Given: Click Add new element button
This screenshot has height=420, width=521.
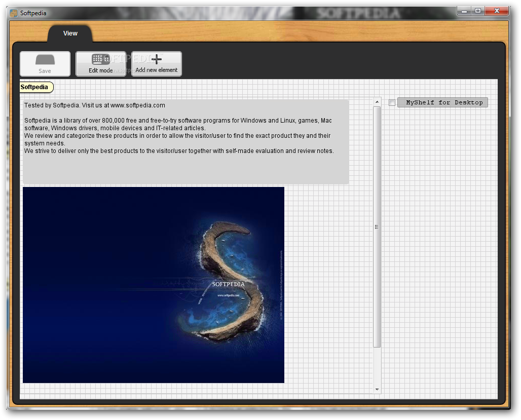Looking at the screenshot, I should 157,64.
